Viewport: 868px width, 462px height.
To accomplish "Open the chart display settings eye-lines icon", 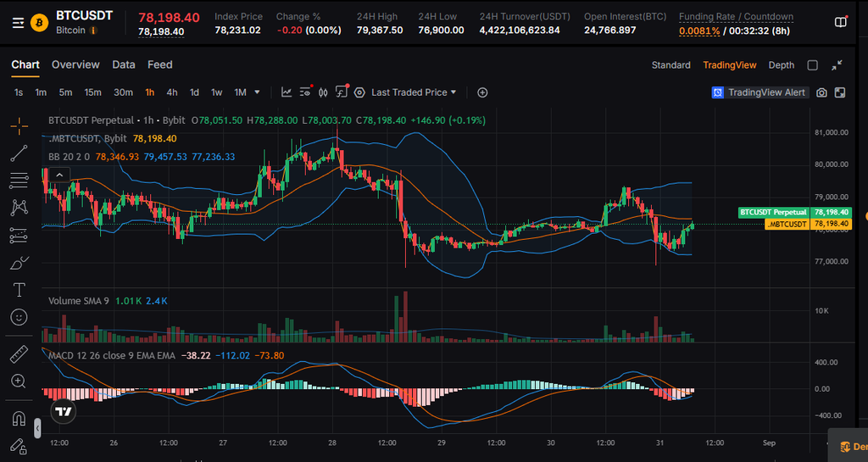I will (305, 92).
